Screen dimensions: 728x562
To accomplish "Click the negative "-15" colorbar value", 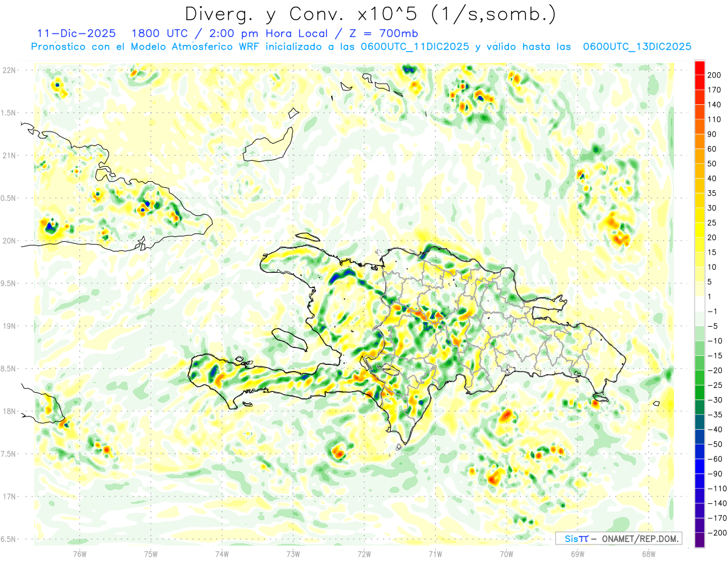I will coord(715,356).
